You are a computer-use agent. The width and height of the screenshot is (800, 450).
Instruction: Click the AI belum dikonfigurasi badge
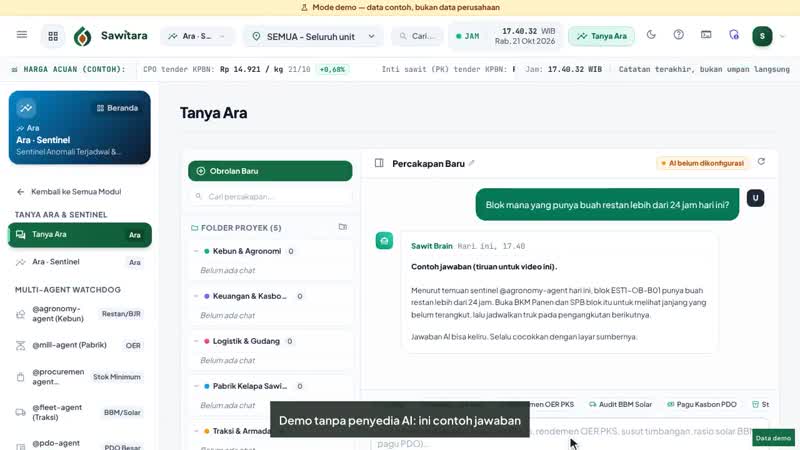click(x=703, y=163)
